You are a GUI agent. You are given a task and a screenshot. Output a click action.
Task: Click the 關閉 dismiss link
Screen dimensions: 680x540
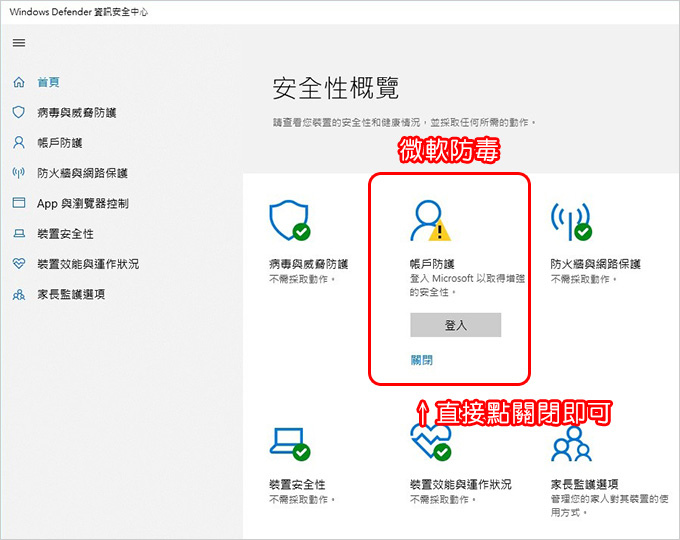[422, 360]
